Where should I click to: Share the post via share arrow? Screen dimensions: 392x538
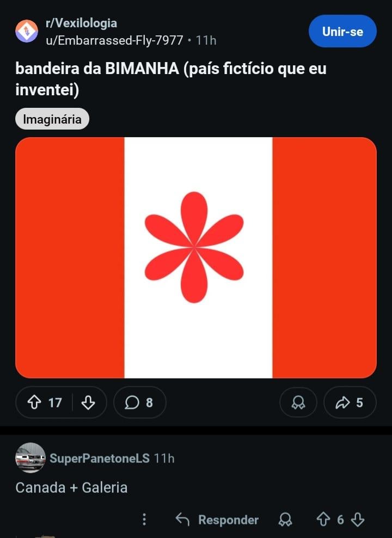point(350,402)
